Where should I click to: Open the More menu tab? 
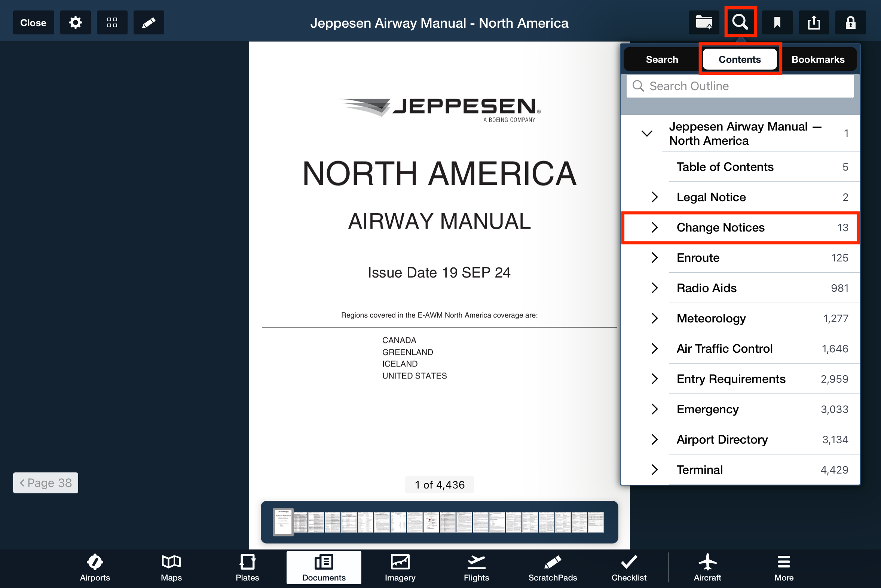(784, 568)
